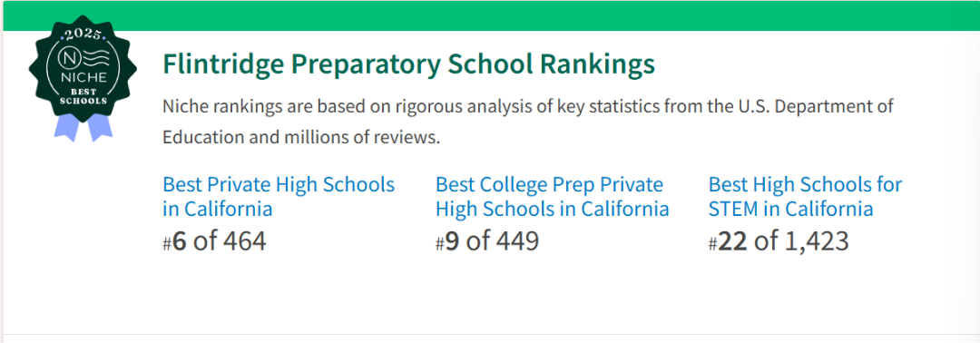Select the #6 of 464 ranking
This screenshot has width=980, height=343.
(x=214, y=241)
